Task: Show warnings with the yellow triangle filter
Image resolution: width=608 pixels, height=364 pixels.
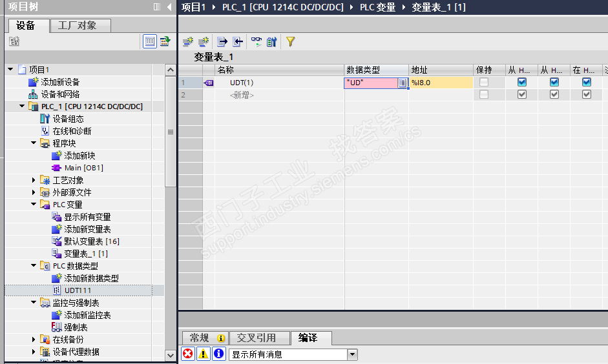Action: click(x=203, y=354)
